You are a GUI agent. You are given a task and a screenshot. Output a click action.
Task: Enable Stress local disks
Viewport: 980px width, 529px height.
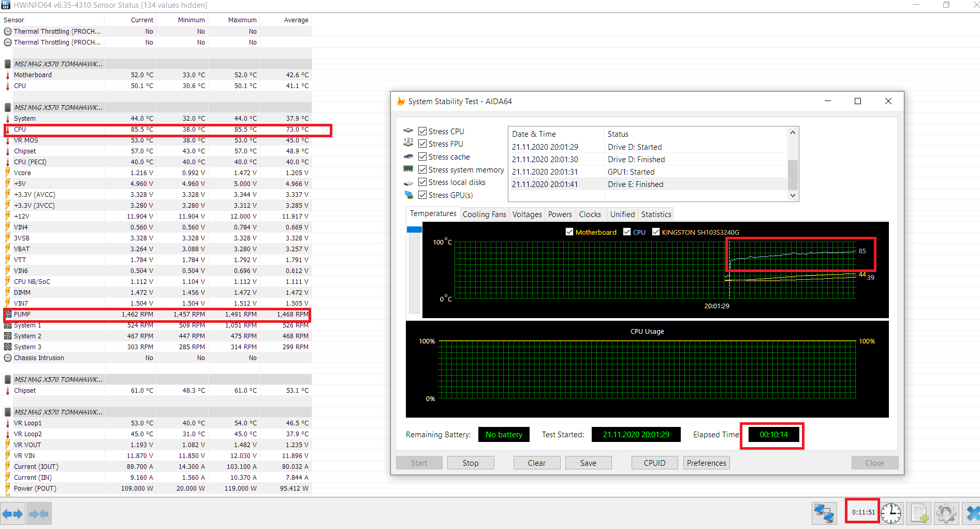tap(422, 182)
